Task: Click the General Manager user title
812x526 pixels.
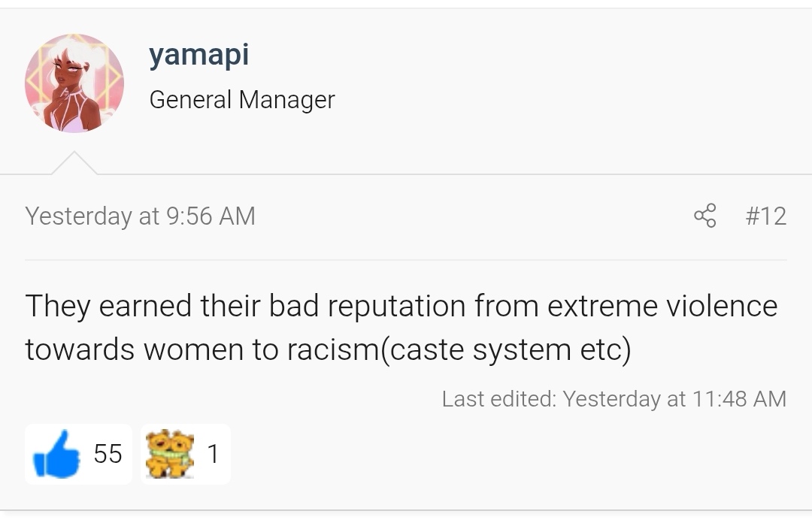Action: coord(242,99)
